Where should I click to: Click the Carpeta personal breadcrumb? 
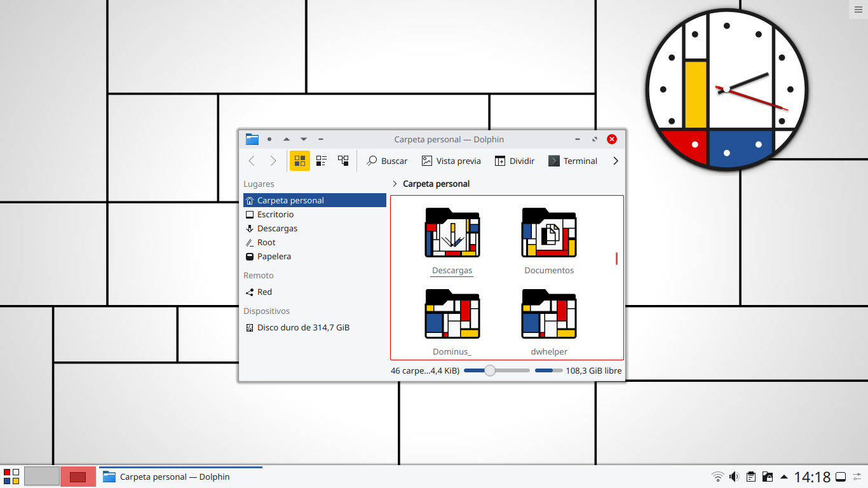[437, 184]
